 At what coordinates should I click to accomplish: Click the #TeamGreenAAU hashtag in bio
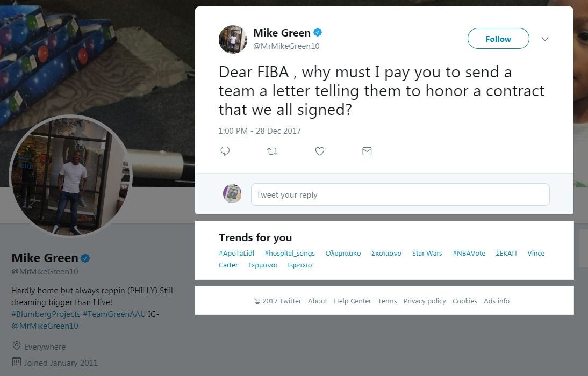click(x=114, y=314)
